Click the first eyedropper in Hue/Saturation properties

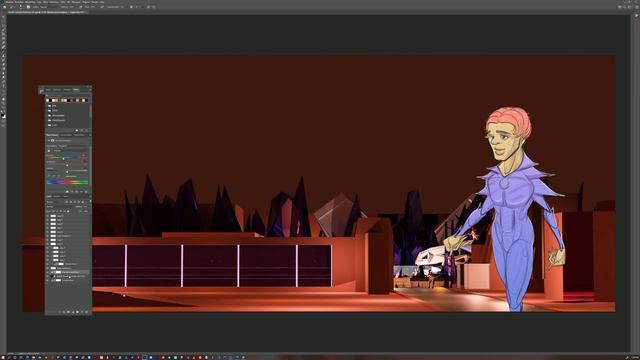(x=49, y=176)
